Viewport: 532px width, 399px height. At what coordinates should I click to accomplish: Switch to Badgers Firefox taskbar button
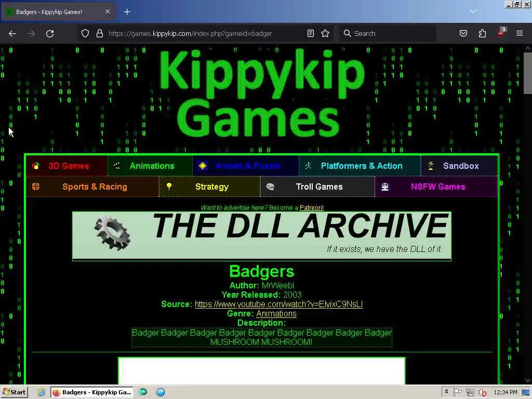(92, 392)
